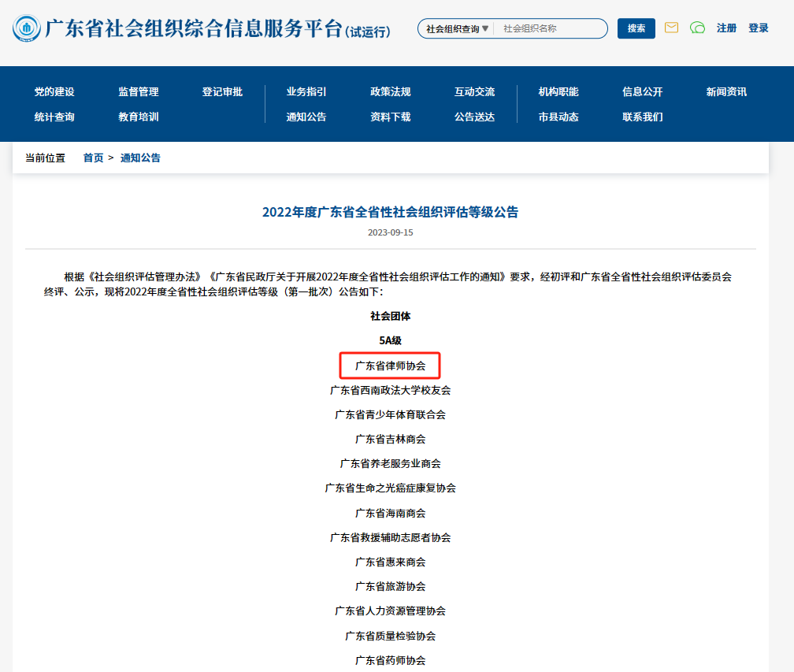Open the 新闻资讯 menu item
Screen dimensions: 794x672
726,91
